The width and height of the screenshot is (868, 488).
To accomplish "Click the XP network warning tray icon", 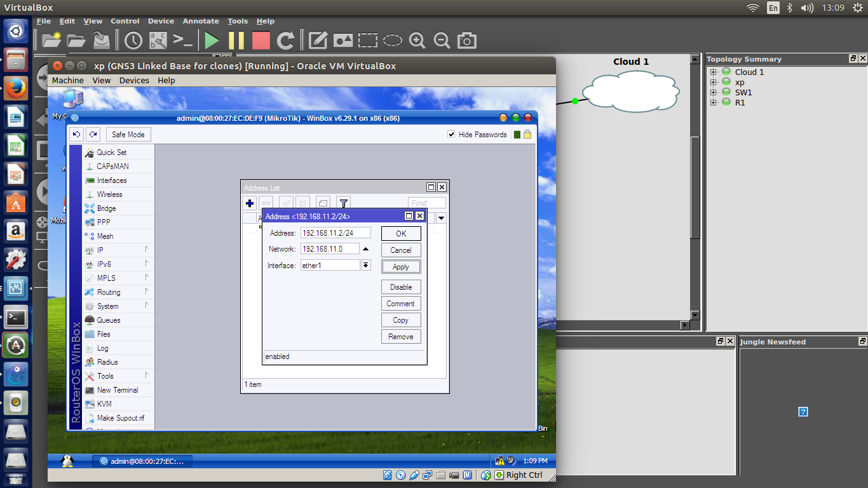I will pos(499,461).
